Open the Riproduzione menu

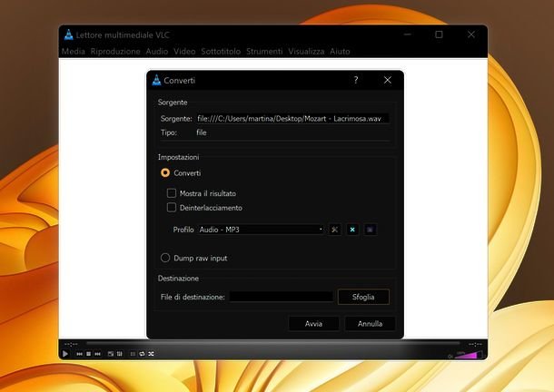(115, 52)
